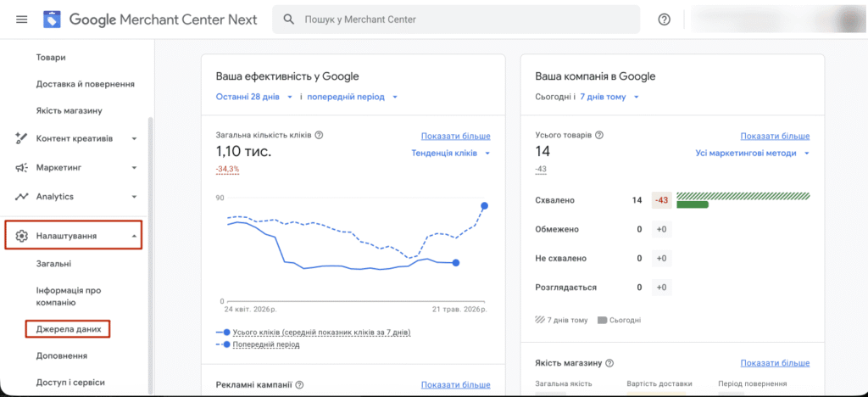Screen dimensions: 868x397
Task: Open the Доповнення settings item
Action: pyautogui.click(x=61, y=355)
